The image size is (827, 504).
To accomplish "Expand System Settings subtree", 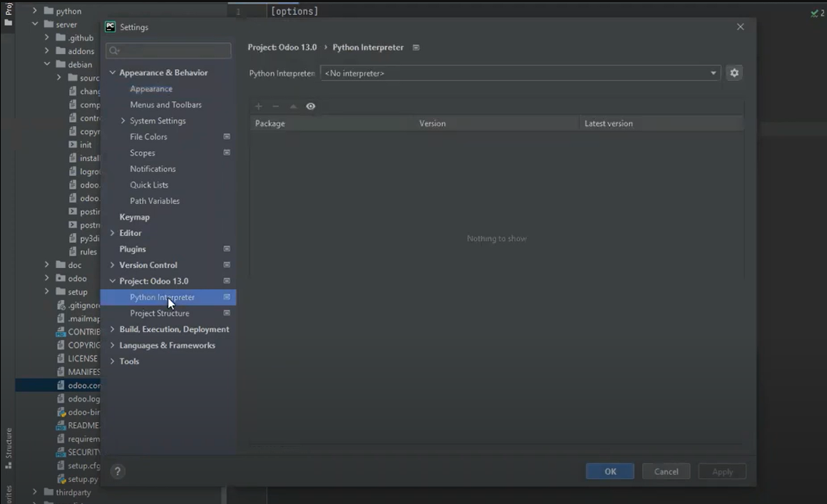I will [123, 120].
